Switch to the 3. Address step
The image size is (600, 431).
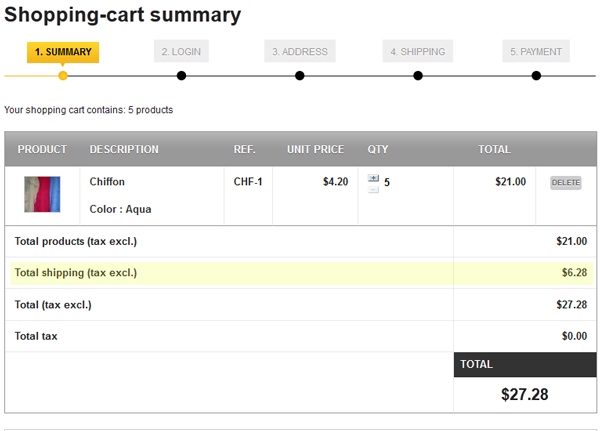coord(300,52)
